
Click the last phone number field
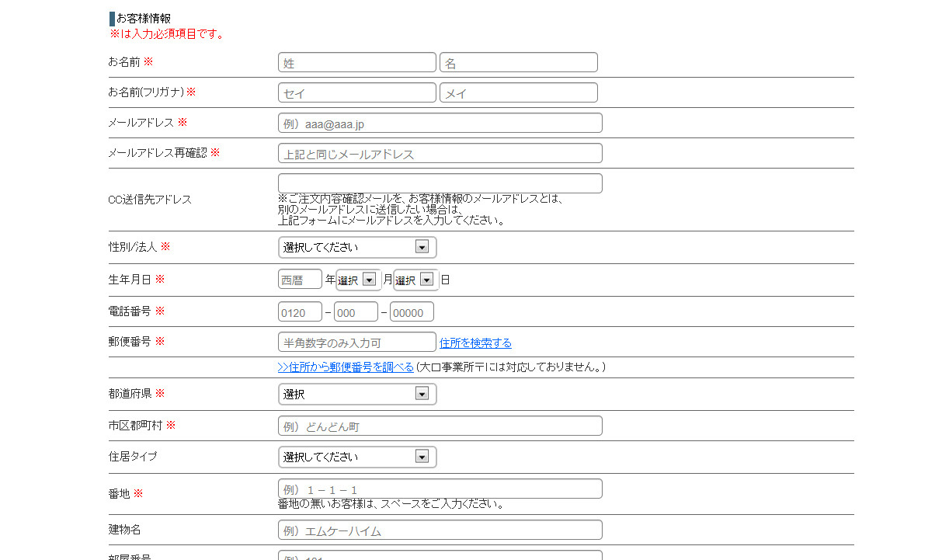[412, 312]
